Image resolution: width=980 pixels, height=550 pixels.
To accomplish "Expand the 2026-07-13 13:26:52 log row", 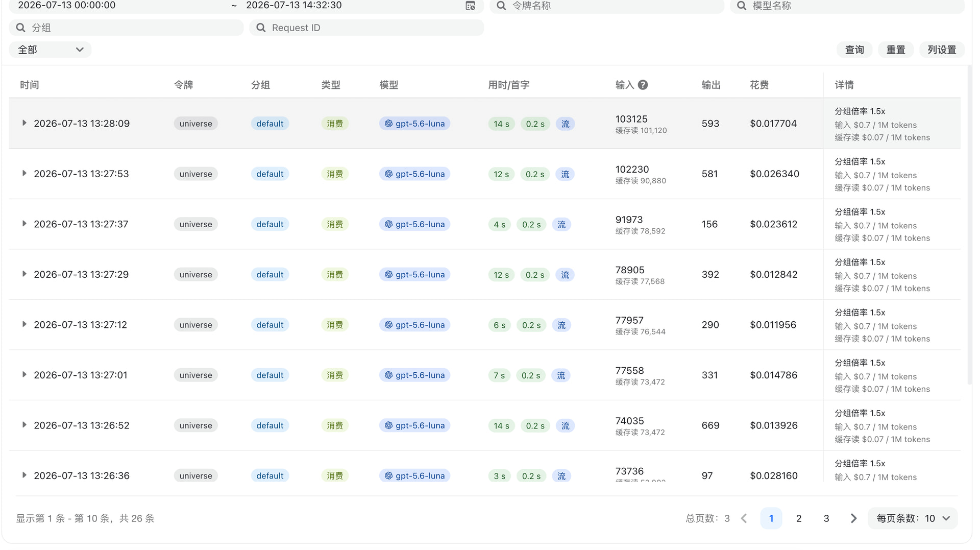I will (24, 425).
